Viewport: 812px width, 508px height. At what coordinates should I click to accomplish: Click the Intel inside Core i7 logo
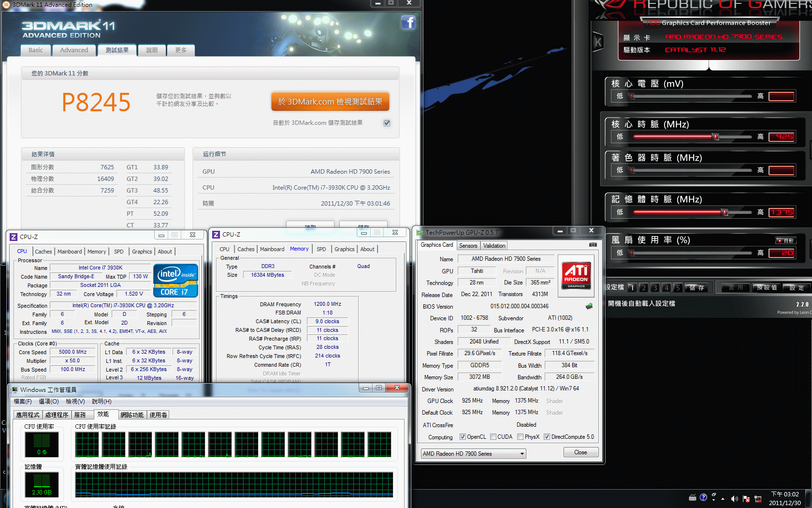175,280
